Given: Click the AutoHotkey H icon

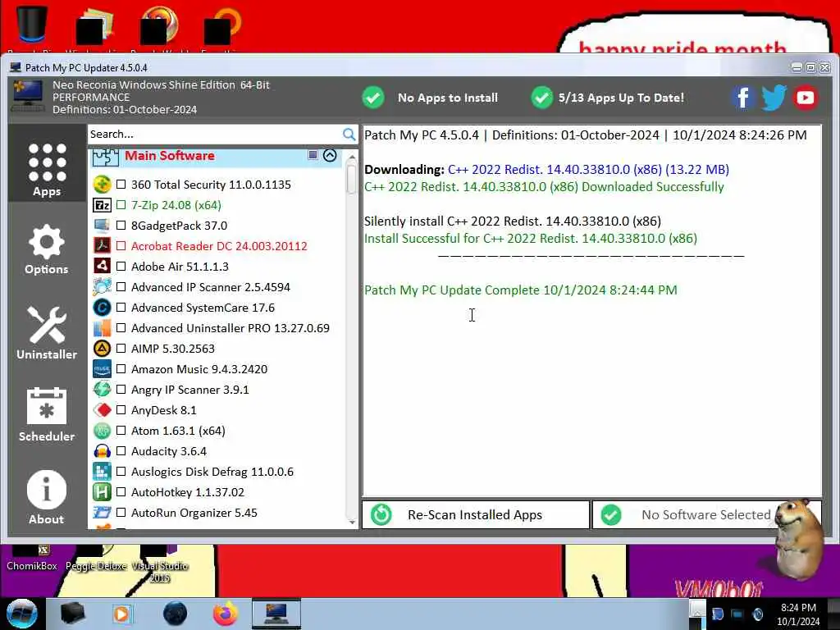Looking at the screenshot, I should (102, 492).
